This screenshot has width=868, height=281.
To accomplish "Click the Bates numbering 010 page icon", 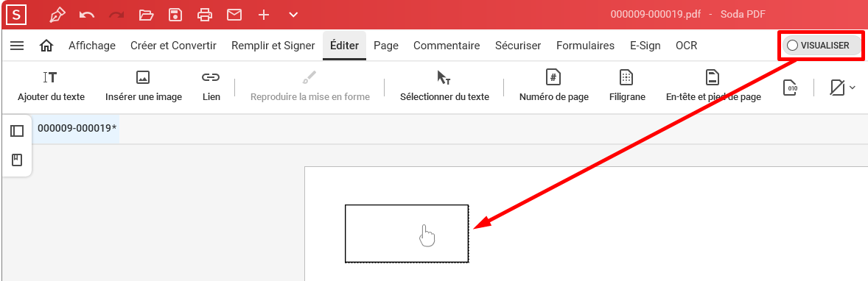I will tap(790, 88).
